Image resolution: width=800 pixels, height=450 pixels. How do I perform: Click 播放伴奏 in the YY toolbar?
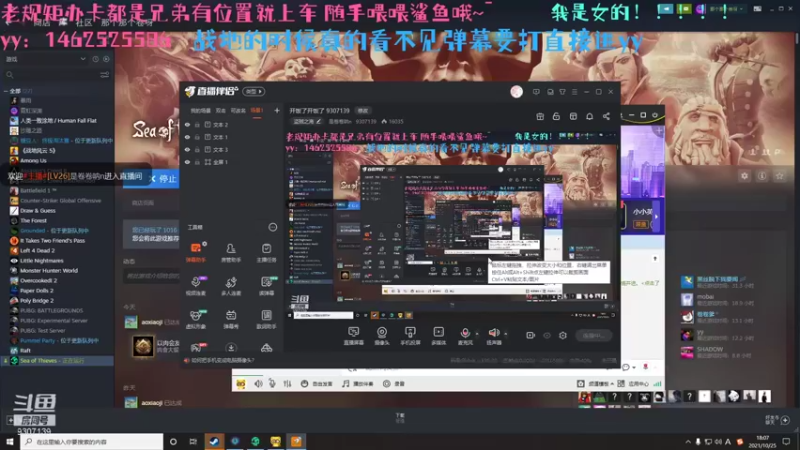(358, 384)
